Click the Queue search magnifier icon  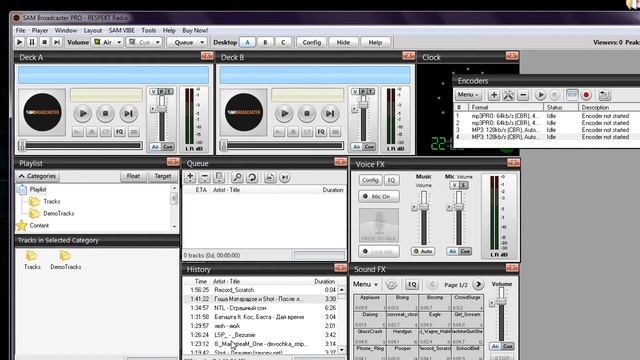pyautogui.click(x=237, y=177)
